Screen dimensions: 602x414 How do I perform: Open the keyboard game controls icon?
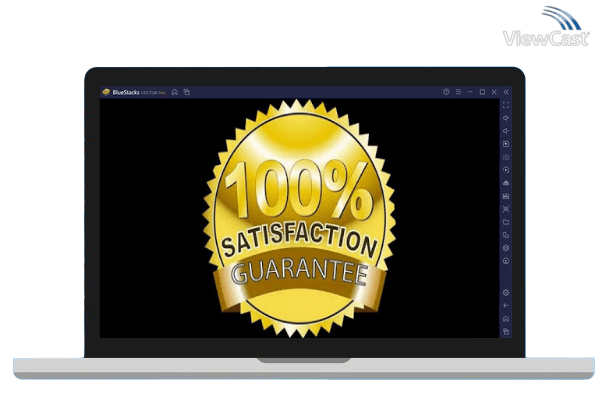[x=506, y=157]
